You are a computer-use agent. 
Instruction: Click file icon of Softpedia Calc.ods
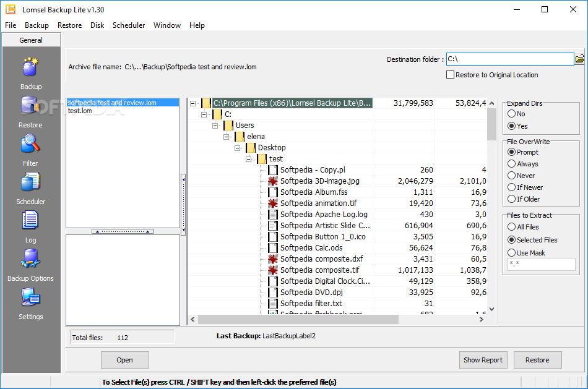273,248
